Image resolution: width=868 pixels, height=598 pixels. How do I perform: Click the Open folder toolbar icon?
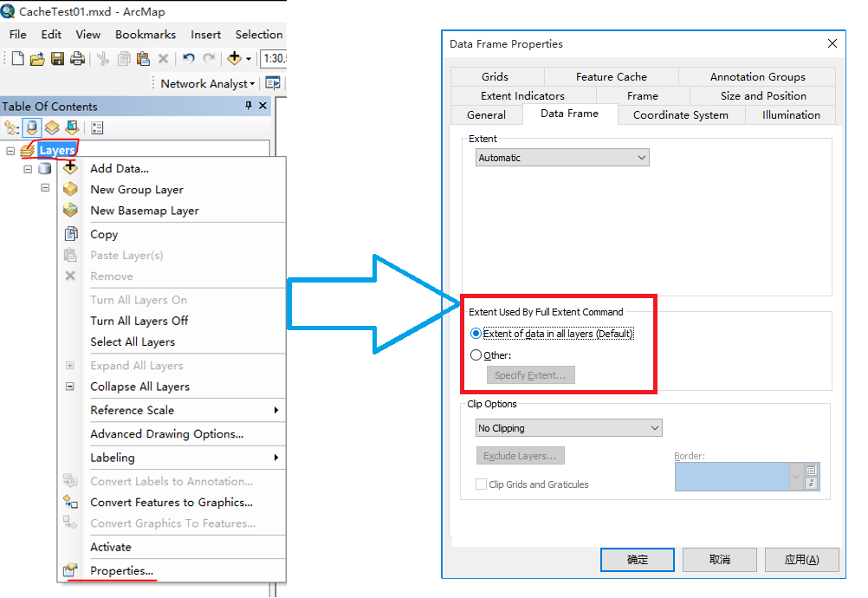[x=37, y=59]
